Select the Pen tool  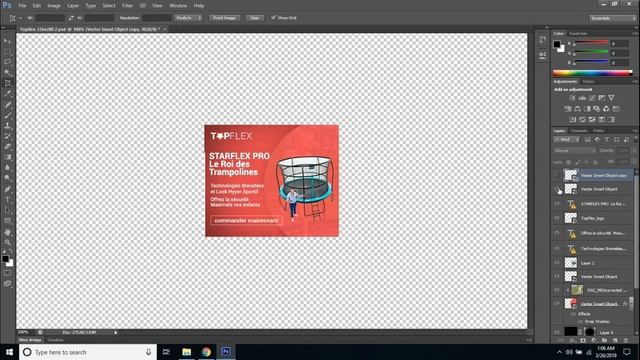click(x=7, y=189)
